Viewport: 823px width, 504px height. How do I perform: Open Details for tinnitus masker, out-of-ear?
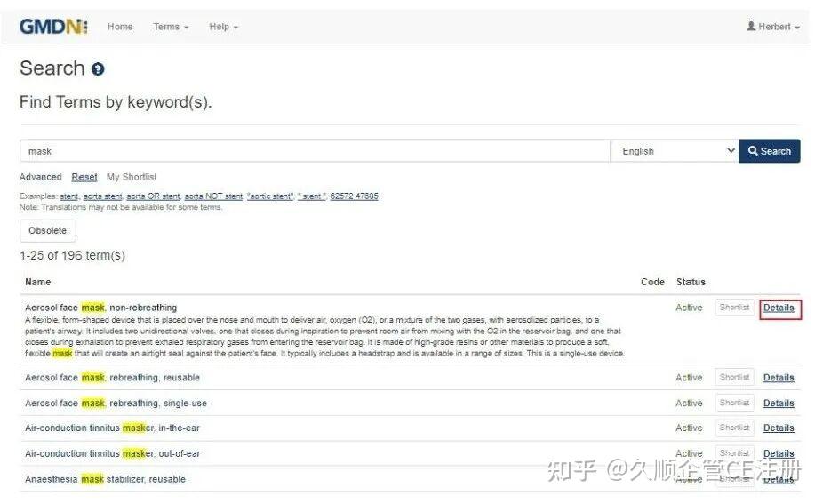779,453
